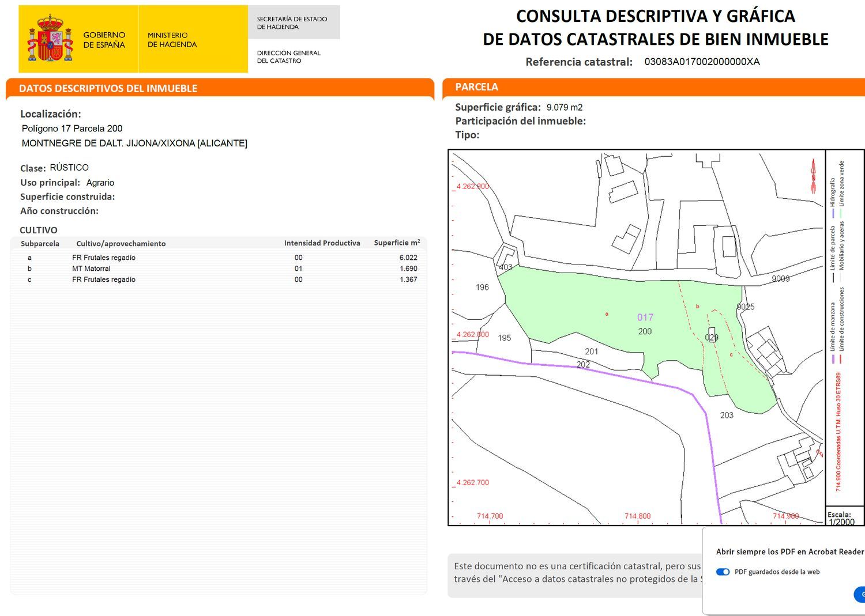Screen dimensions: 865x616
Task: Click parcel label 201 on the map
Action: click(592, 351)
